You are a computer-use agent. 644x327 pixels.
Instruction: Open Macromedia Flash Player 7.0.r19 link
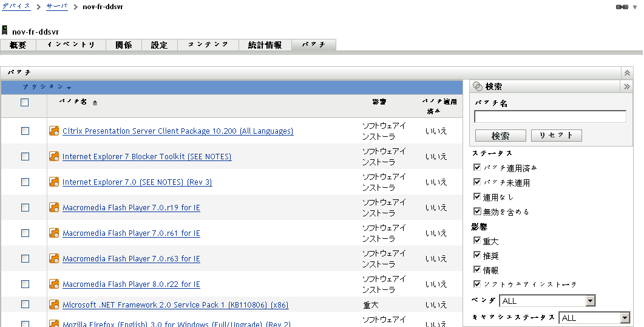pos(132,207)
